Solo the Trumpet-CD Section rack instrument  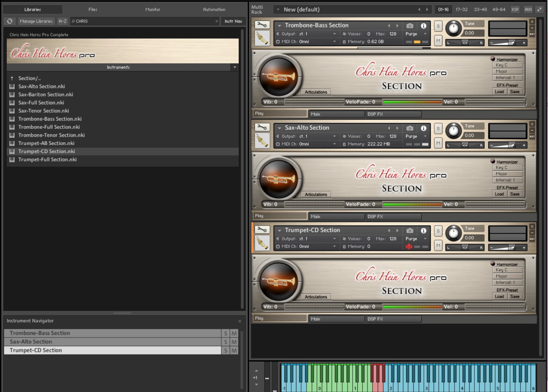click(x=438, y=231)
